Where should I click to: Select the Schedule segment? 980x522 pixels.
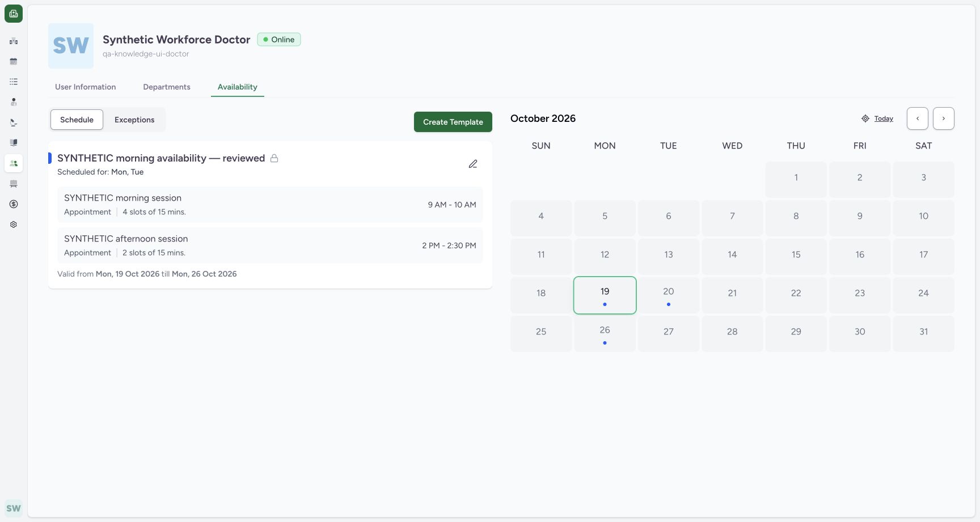[77, 120]
